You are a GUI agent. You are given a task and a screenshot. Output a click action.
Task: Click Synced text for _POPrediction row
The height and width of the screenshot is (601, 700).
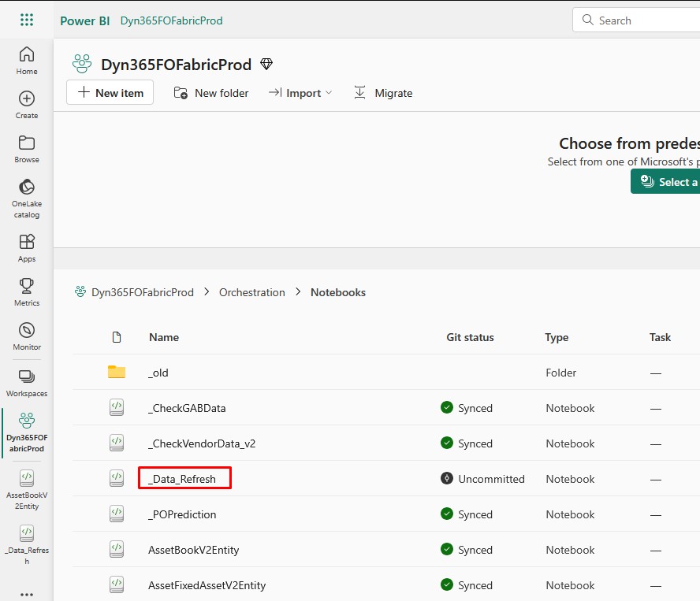click(x=475, y=514)
